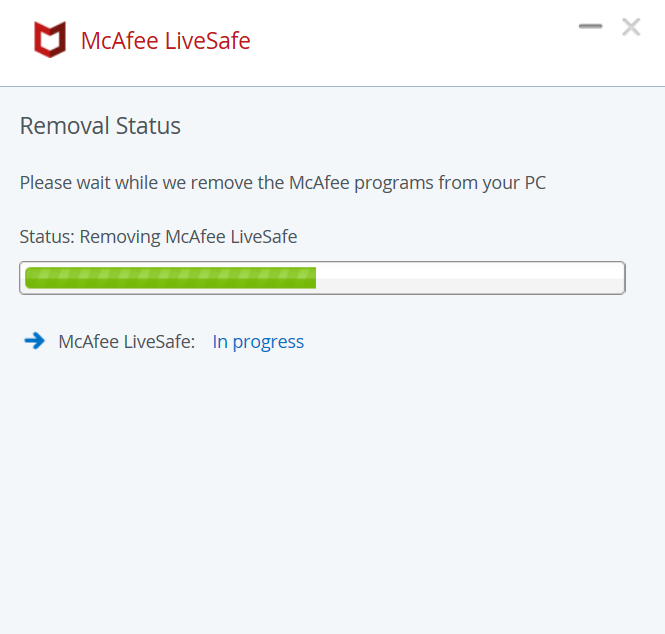Close the McAfee removal window
The image size is (665, 634).
point(631,27)
